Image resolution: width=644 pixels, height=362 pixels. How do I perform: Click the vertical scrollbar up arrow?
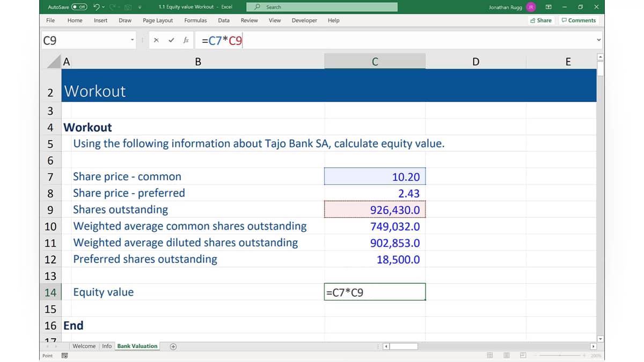click(x=601, y=57)
